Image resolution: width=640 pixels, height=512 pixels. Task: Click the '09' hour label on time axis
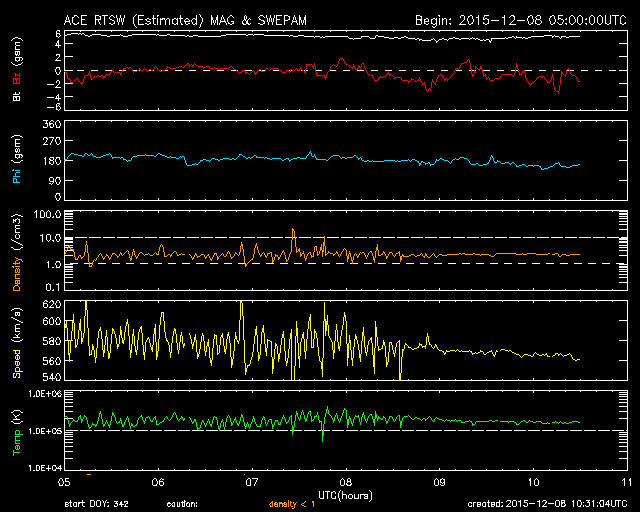point(440,483)
